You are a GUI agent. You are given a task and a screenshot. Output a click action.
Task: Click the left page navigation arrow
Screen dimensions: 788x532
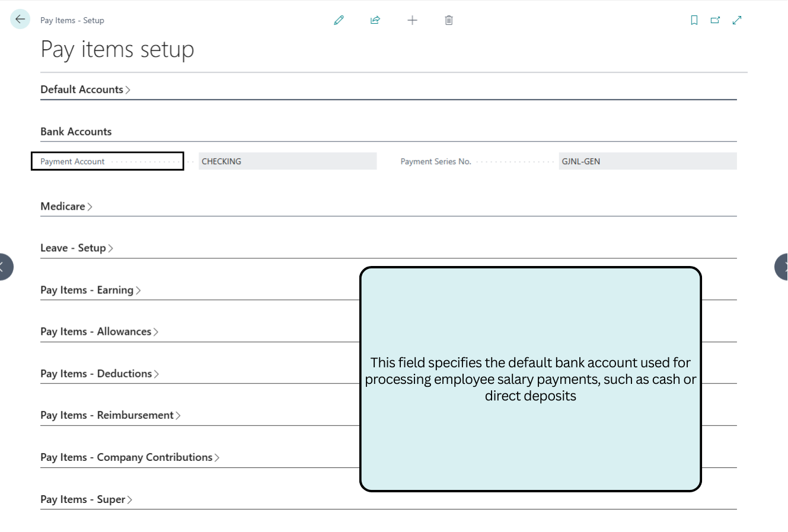(5, 267)
